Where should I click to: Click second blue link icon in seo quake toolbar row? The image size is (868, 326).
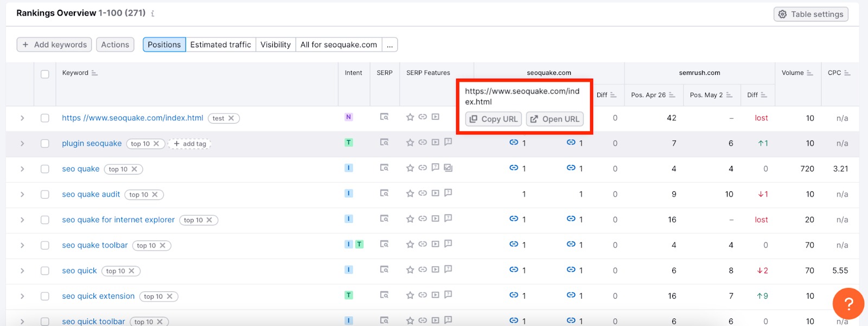coord(571,245)
